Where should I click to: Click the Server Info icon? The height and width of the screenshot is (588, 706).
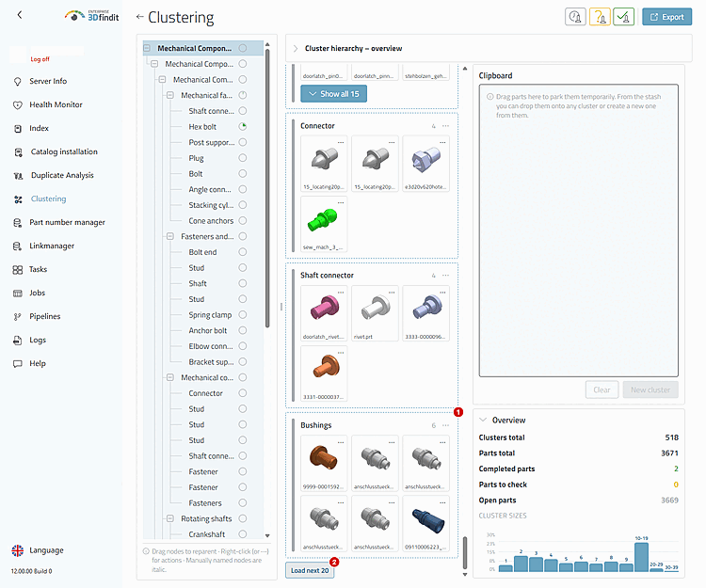18,82
